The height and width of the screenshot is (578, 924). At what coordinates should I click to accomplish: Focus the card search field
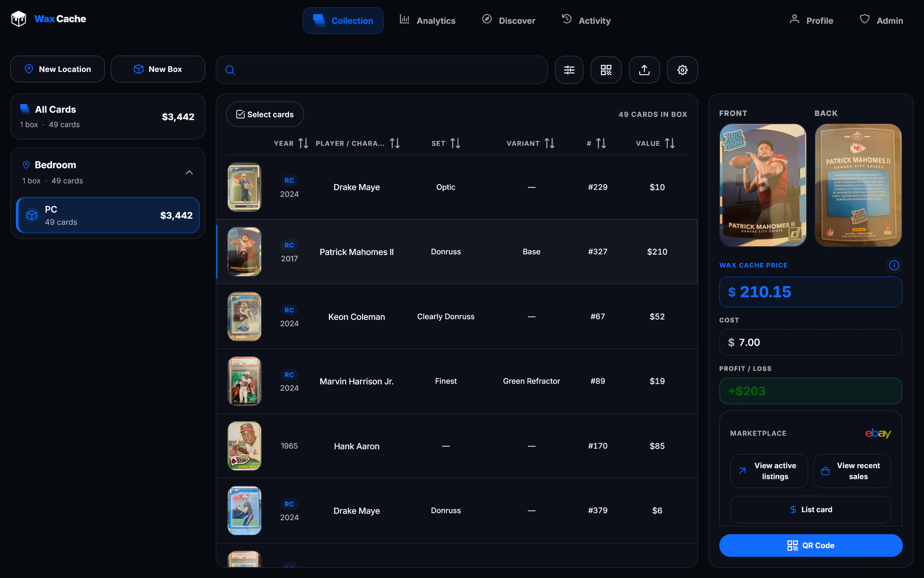click(x=382, y=70)
